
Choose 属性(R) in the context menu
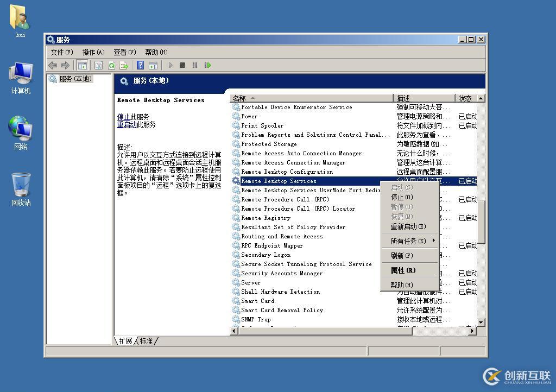403,270
